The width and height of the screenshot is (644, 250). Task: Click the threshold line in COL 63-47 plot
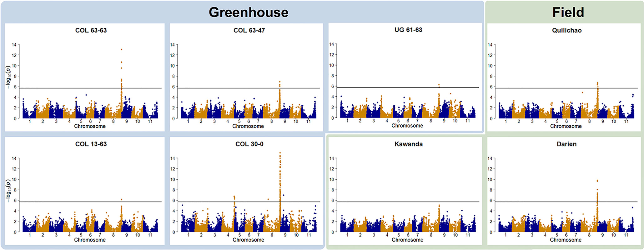click(x=249, y=88)
